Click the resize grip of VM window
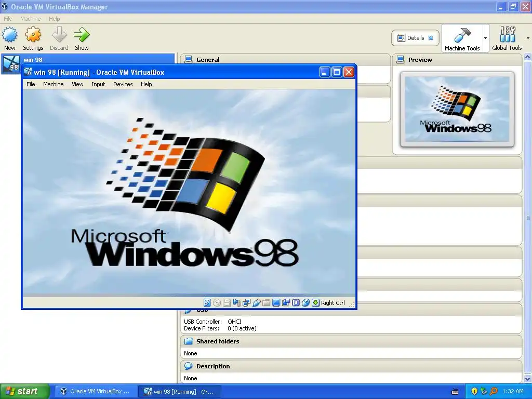The image size is (532, 399). [352, 304]
